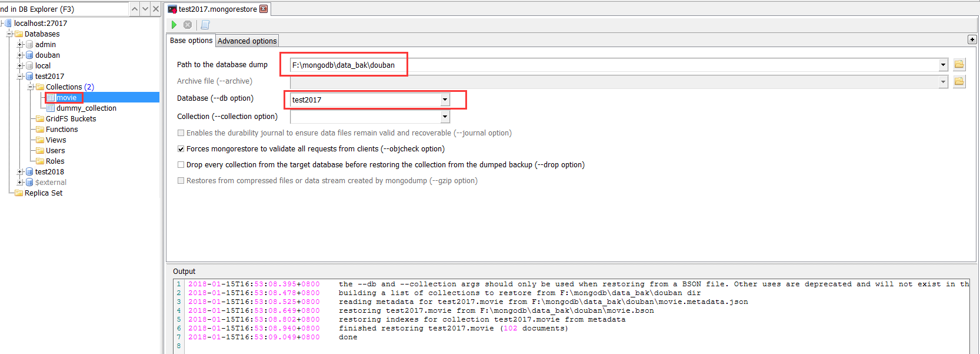Click the find next down arrow
This screenshot has width=980, height=354.
point(145,9)
